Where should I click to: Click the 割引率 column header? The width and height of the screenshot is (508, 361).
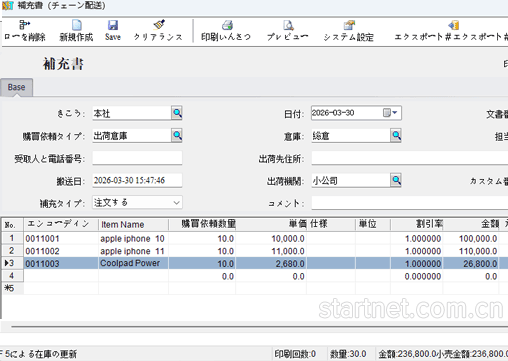(x=417, y=224)
